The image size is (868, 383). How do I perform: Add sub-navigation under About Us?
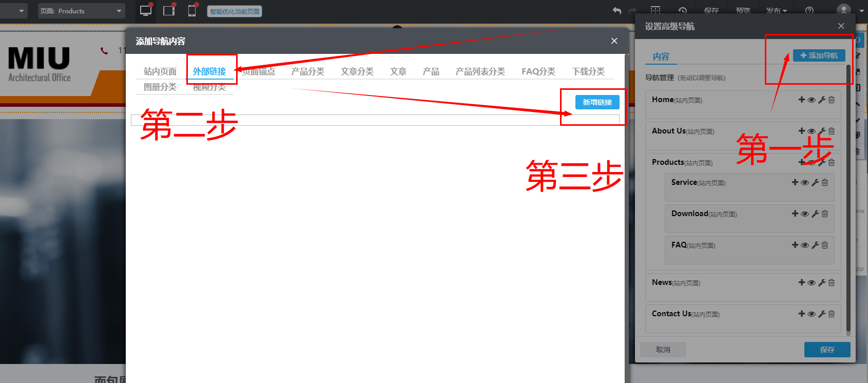(x=802, y=131)
